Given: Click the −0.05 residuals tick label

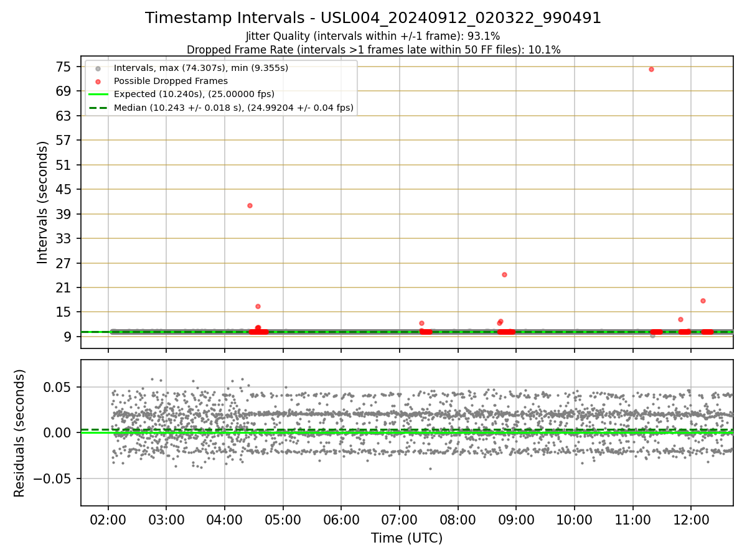Looking at the screenshot, I should pyautogui.click(x=52, y=478).
